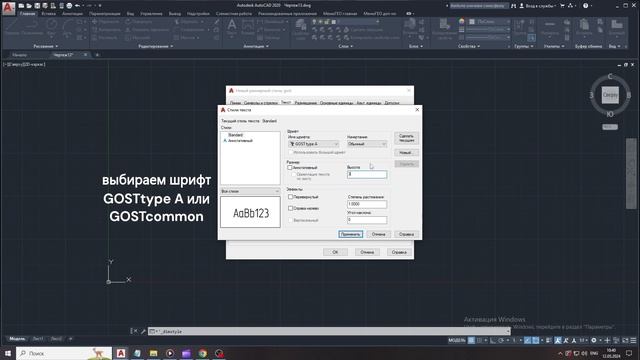The image size is (640, 360).
Task: Select the Circle (Круг) tool
Action: (x=51, y=27)
